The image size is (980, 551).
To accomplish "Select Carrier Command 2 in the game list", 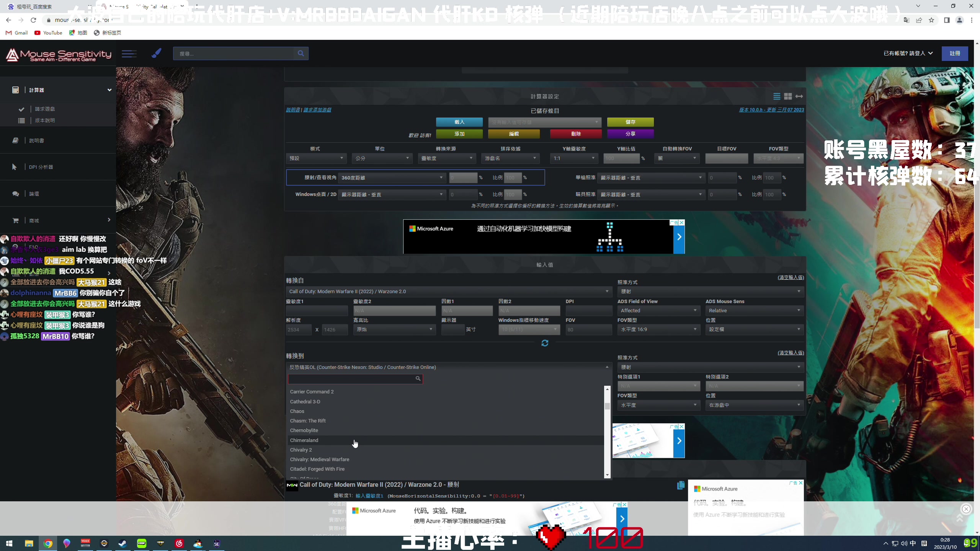I will 446,392.
